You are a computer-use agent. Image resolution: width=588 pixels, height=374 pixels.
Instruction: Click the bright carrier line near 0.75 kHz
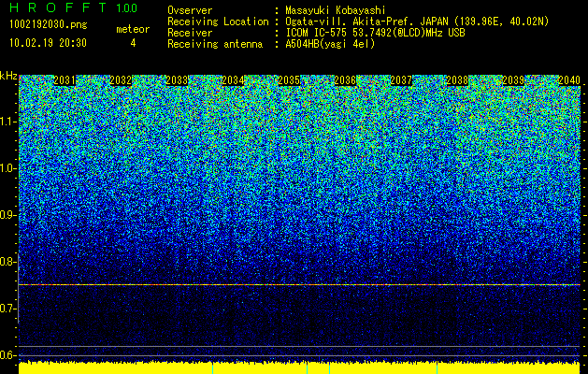[x=299, y=285]
